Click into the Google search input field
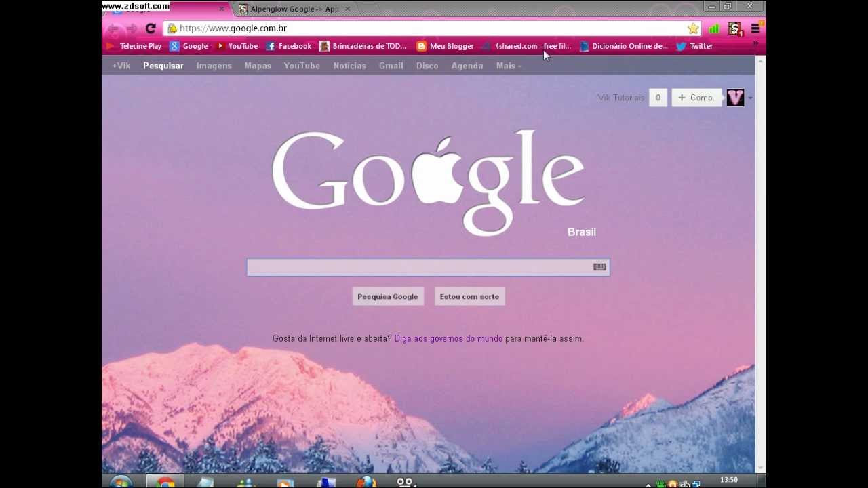This screenshot has width=868, height=488. (428, 267)
